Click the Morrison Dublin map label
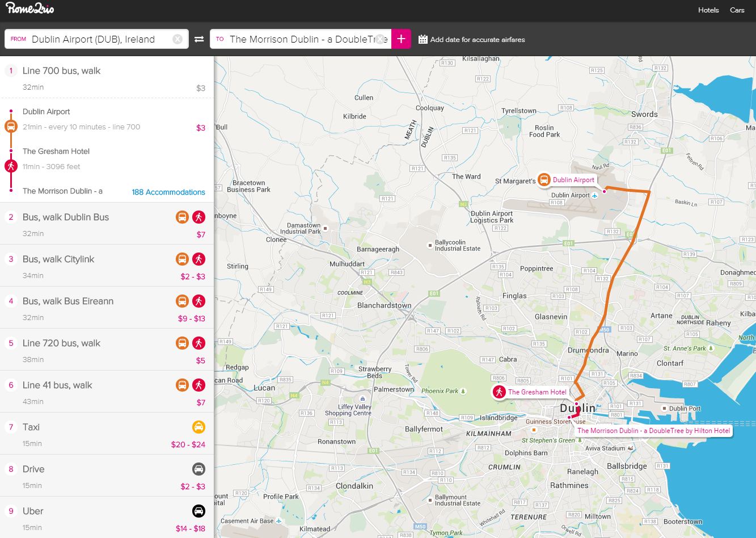This screenshot has height=538, width=756. pyautogui.click(x=653, y=431)
